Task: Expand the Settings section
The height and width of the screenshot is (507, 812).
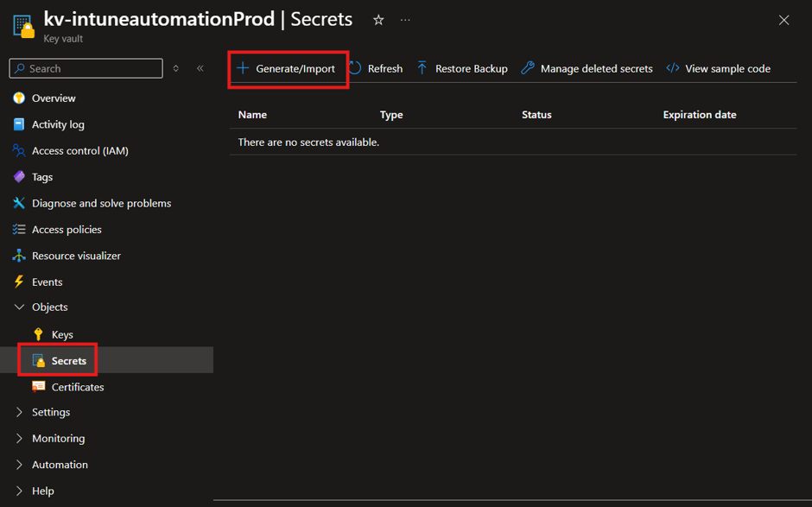Action: (19, 412)
